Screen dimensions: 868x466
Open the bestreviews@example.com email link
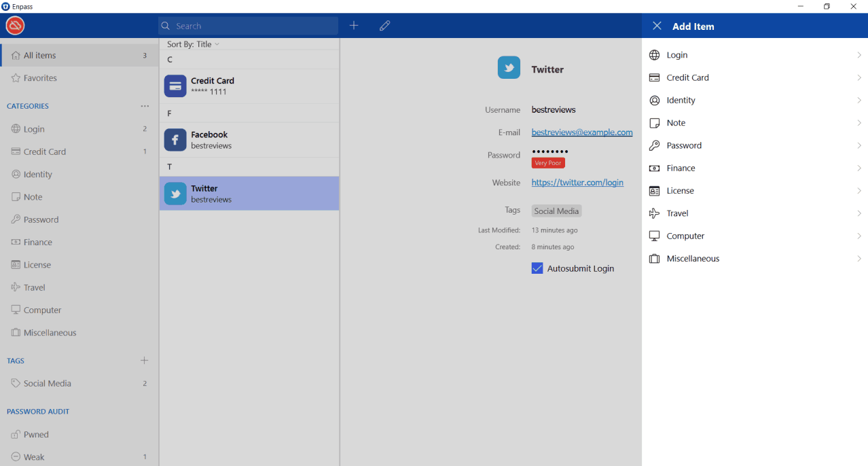(581, 132)
